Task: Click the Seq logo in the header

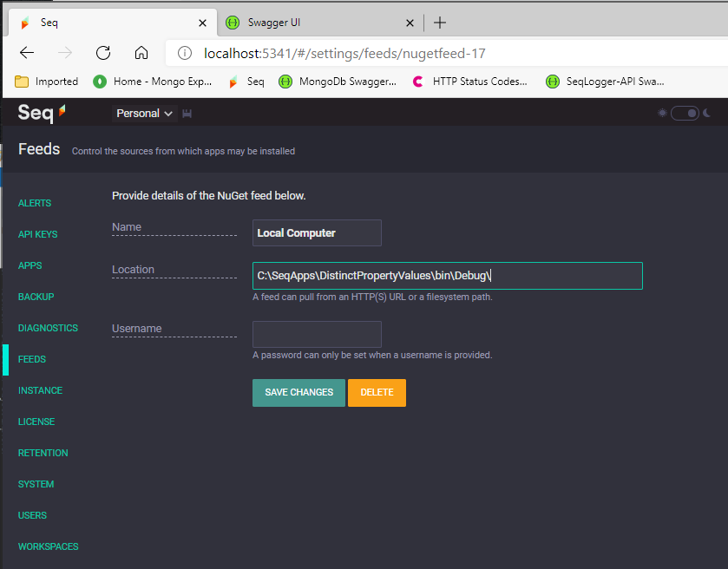Action: pos(42,113)
